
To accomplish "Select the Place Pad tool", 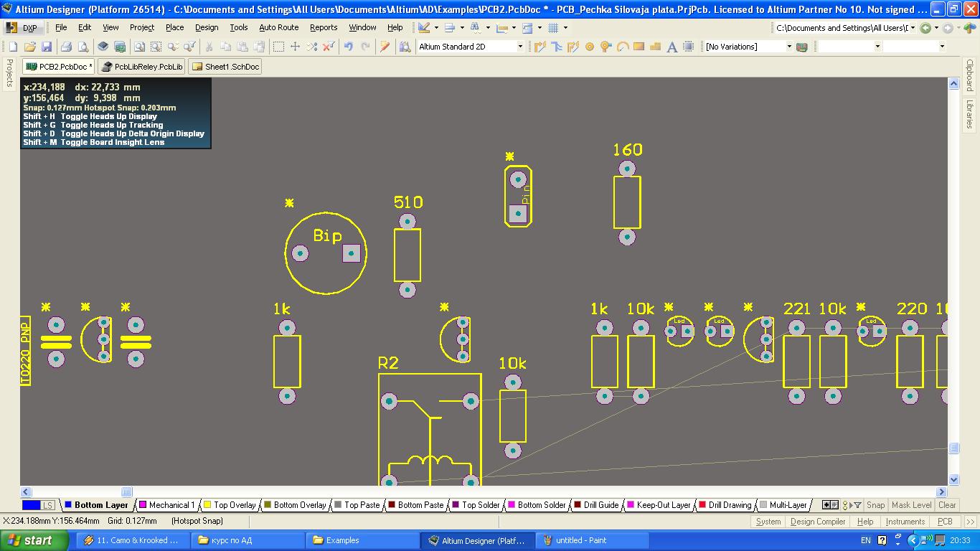I will click(590, 47).
